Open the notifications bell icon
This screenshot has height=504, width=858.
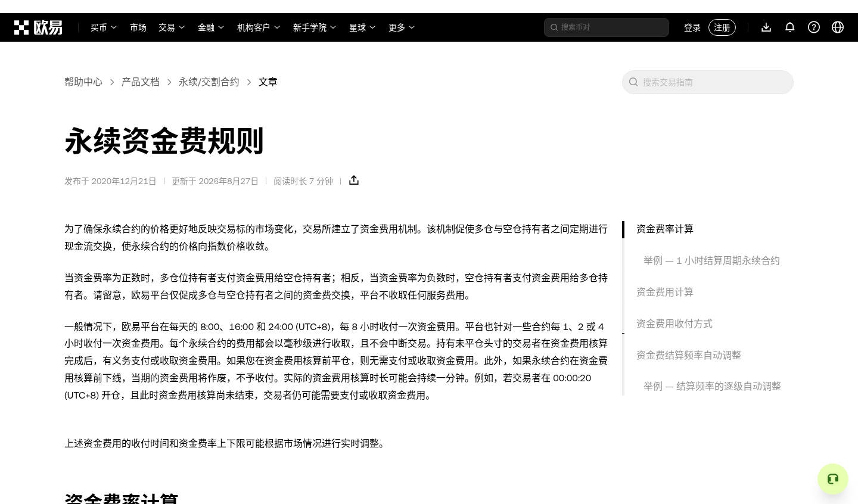[790, 27]
